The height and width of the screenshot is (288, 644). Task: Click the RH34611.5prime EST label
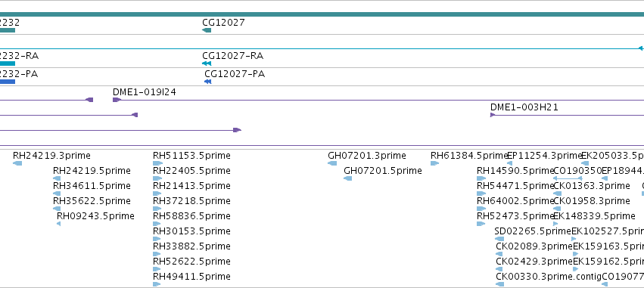[92, 186]
